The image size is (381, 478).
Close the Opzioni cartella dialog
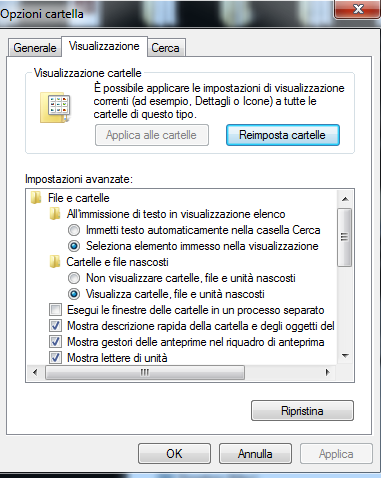point(358,9)
